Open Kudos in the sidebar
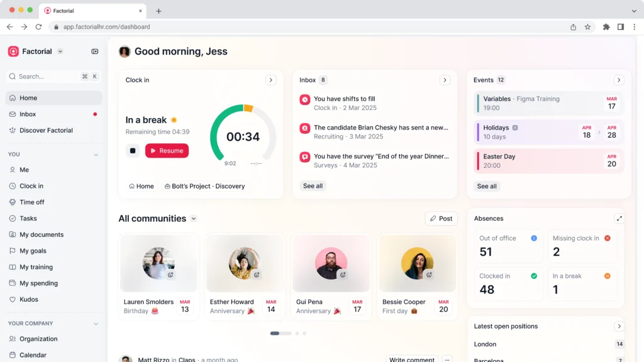Screen dimensions: 644x362 pyautogui.click(x=54, y=299)
